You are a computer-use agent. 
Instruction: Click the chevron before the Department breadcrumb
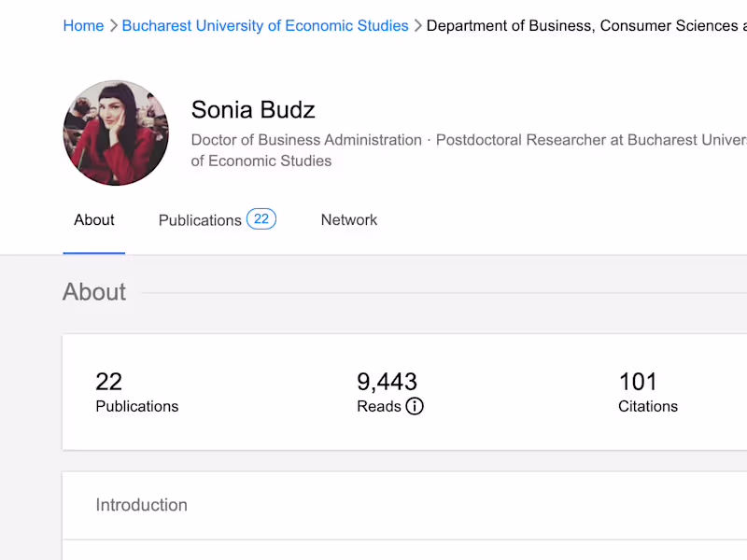(x=417, y=26)
